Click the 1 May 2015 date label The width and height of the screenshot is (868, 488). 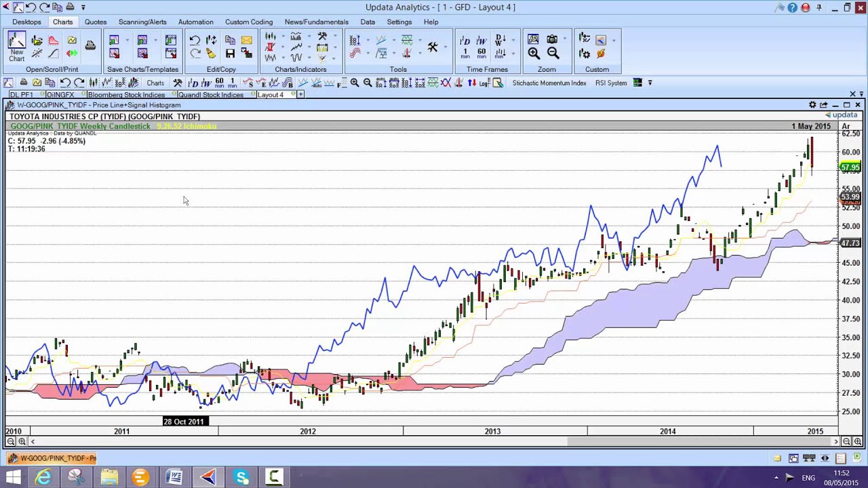(811, 126)
